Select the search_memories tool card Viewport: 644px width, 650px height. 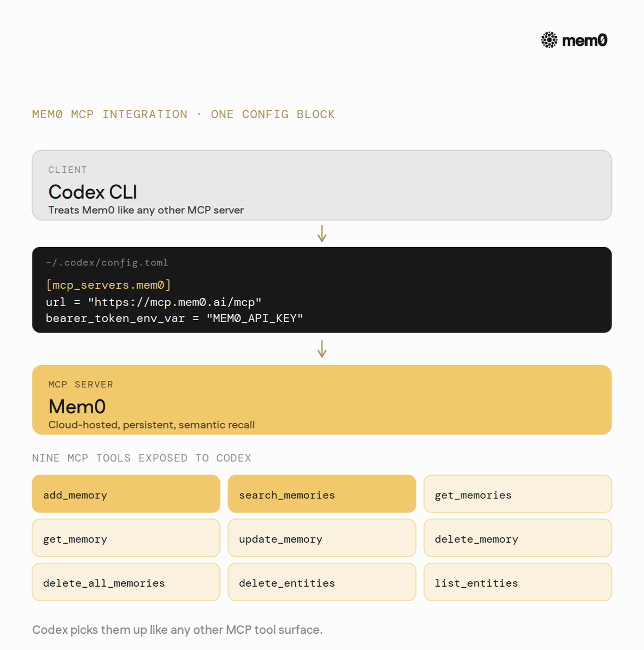[x=322, y=494]
